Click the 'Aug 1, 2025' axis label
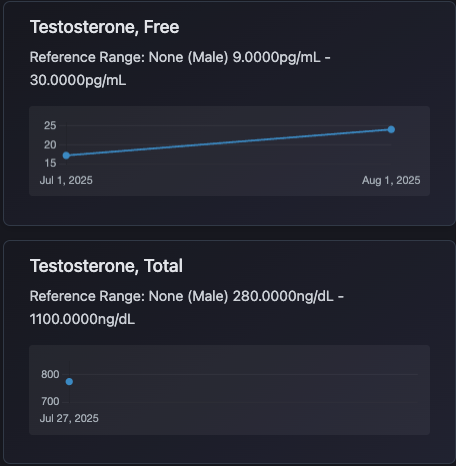Viewport: 456px width, 466px height. click(x=391, y=180)
